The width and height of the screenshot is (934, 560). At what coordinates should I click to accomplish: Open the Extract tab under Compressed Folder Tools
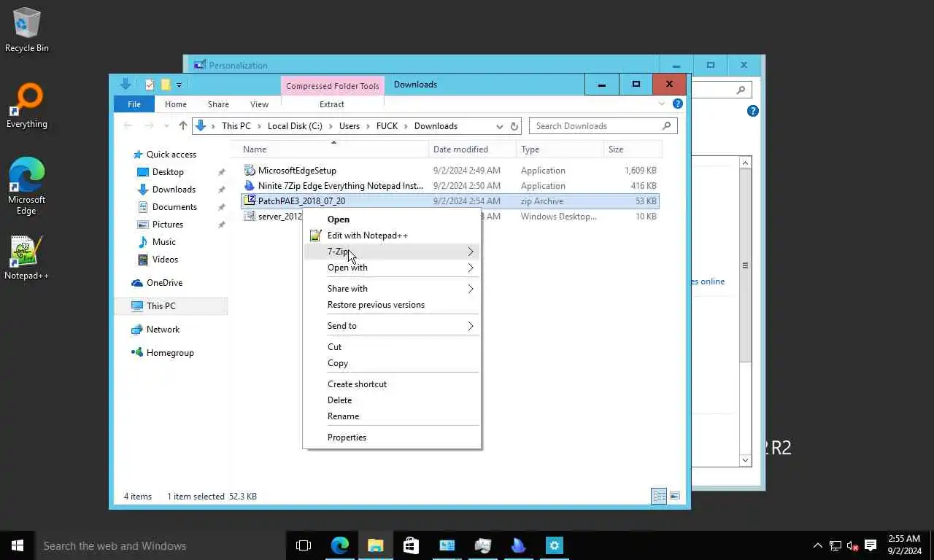pyautogui.click(x=332, y=104)
